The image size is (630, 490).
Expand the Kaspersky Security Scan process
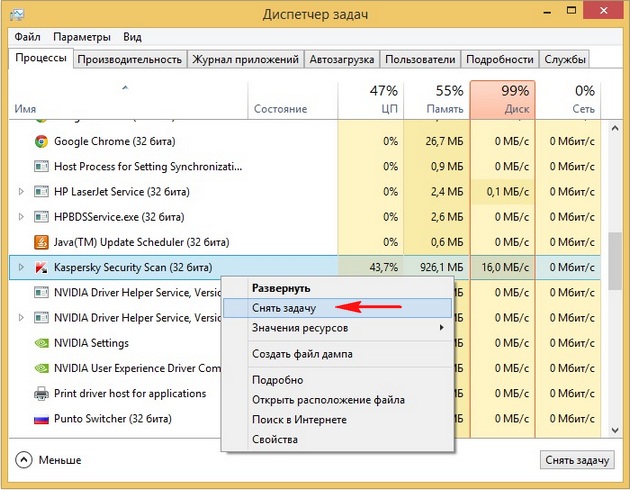[21, 267]
